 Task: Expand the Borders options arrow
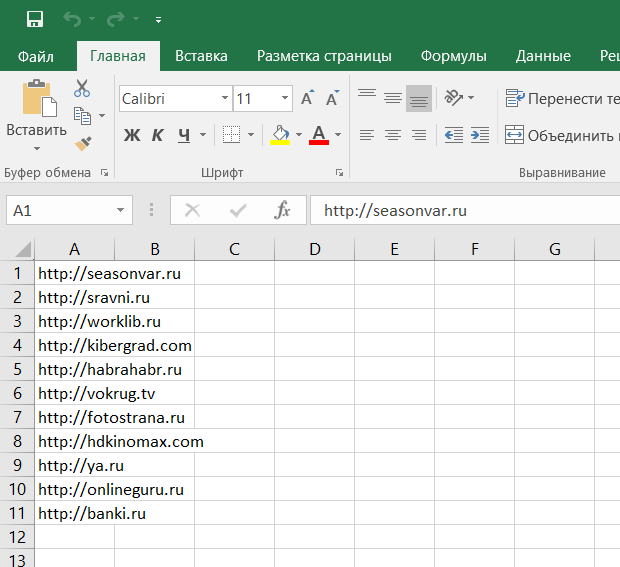[x=251, y=135]
